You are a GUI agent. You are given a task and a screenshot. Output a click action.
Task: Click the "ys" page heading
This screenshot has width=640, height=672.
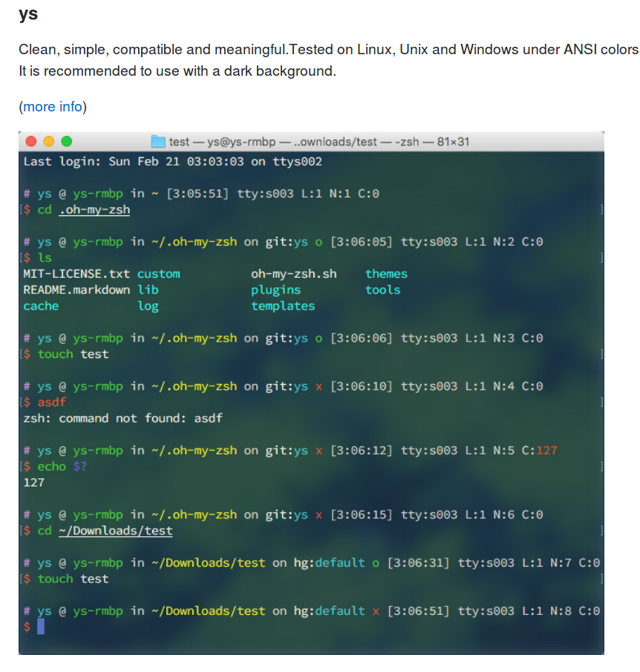click(x=27, y=13)
